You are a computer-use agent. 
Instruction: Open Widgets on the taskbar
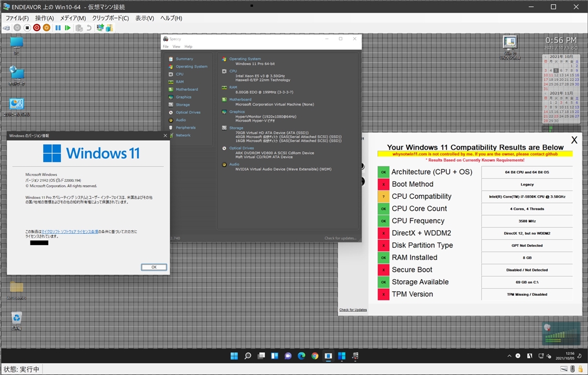point(274,356)
